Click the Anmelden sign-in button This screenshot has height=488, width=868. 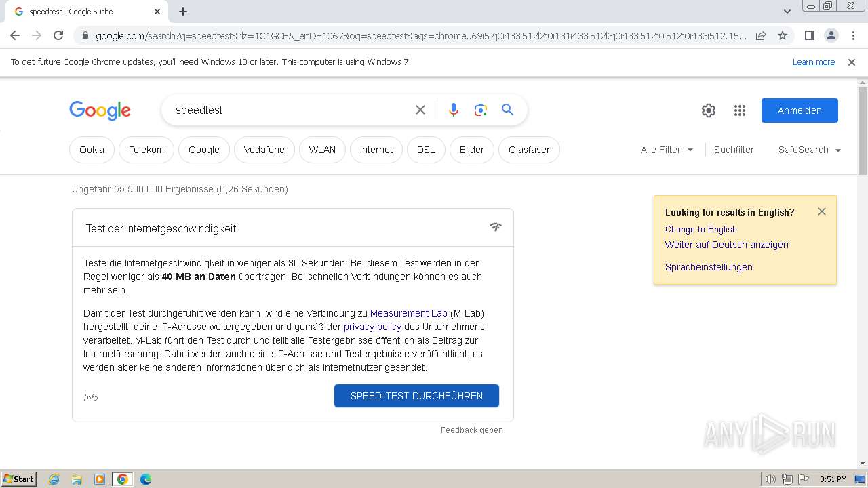[800, 110]
